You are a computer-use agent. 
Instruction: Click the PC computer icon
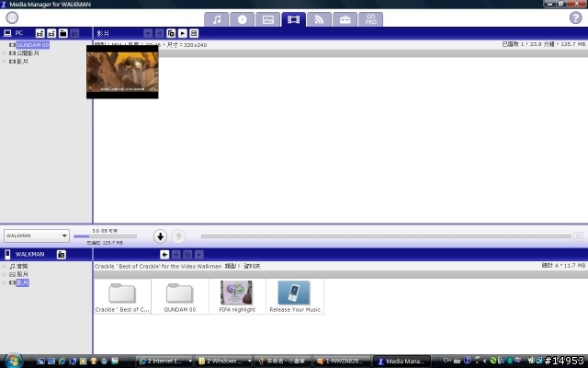[x=7, y=33]
